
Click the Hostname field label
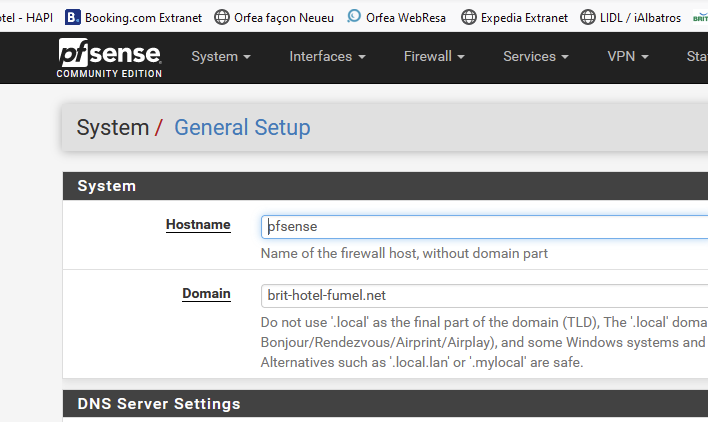[x=198, y=225]
